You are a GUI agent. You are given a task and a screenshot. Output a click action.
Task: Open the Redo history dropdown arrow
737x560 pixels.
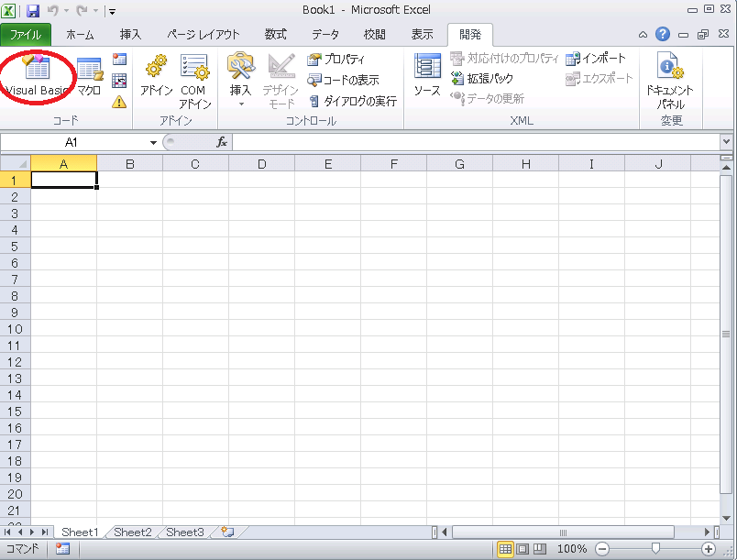pyautogui.click(x=95, y=11)
